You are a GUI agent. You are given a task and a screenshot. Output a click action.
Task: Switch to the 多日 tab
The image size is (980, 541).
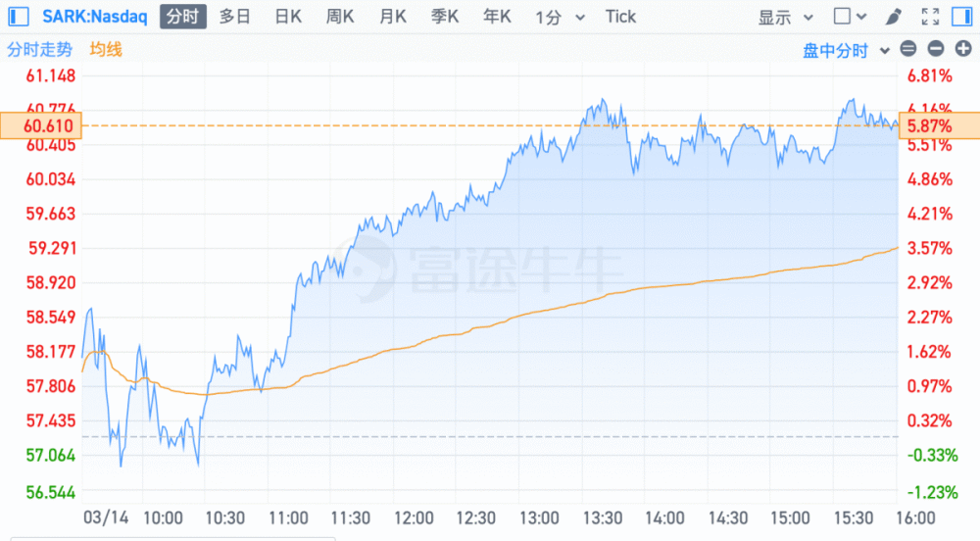pos(234,17)
